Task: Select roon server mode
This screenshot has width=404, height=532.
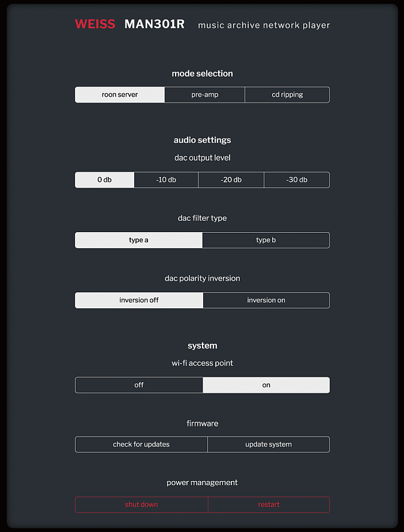Action: point(120,95)
